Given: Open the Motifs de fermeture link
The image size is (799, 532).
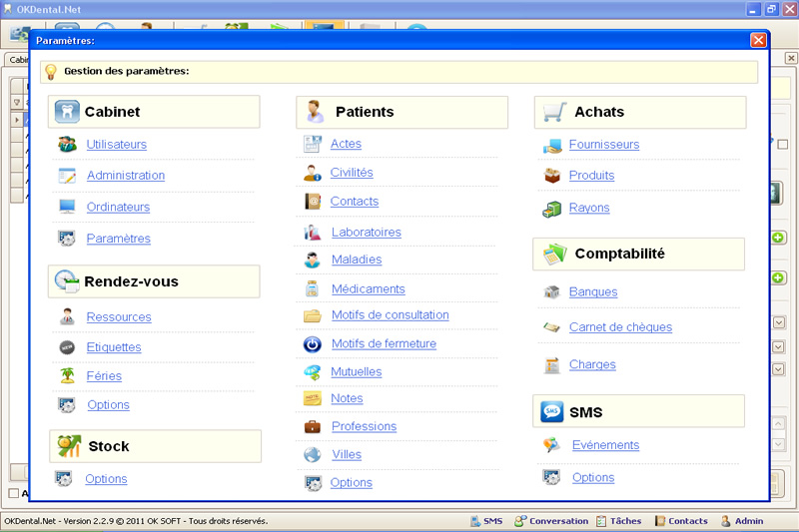Looking at the screenshot, I should [x=385, y=343].
